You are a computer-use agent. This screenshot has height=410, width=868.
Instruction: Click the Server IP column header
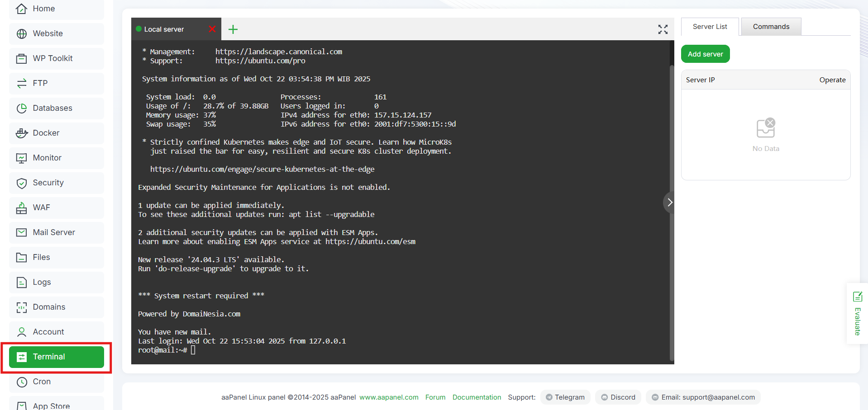click(x=700, y=80)
